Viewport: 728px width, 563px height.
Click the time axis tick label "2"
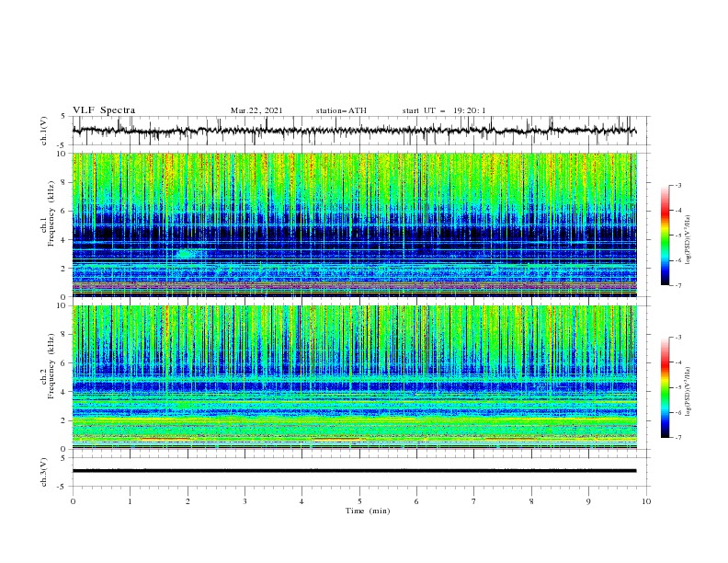(x=188, y=501)
